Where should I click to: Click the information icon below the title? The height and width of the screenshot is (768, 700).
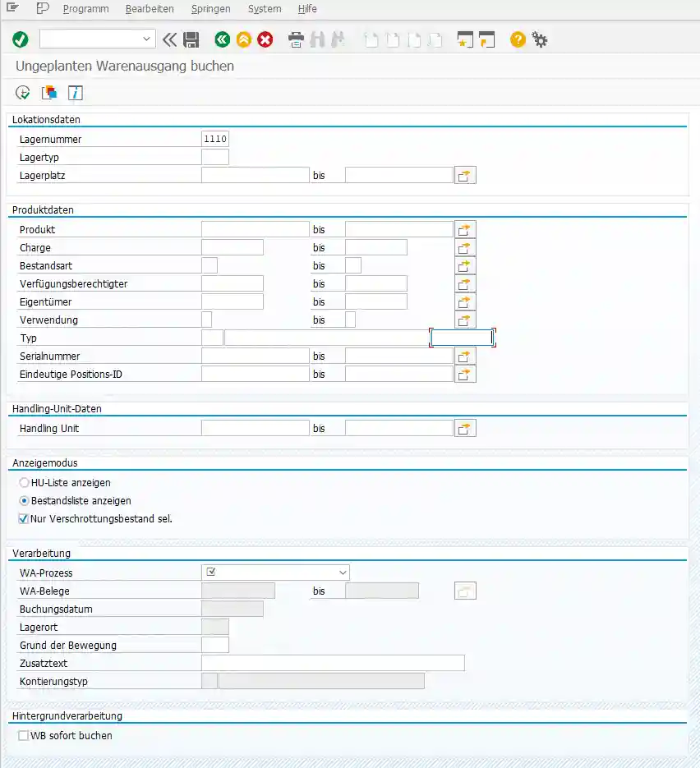75,93
